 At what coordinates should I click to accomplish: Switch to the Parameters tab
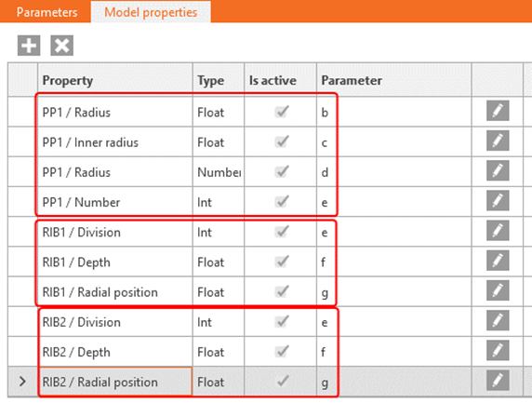47,12
